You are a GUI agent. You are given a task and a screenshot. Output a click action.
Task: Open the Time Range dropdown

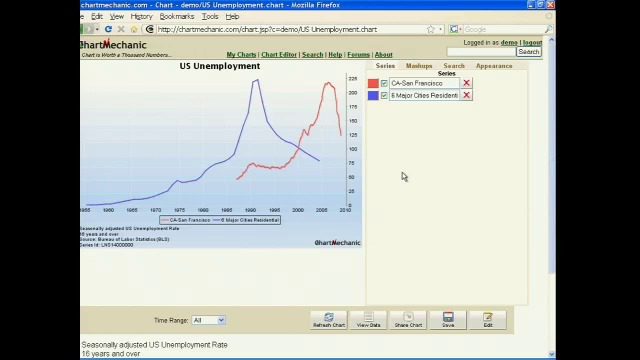pyautogui.click(x=209, y=320)
